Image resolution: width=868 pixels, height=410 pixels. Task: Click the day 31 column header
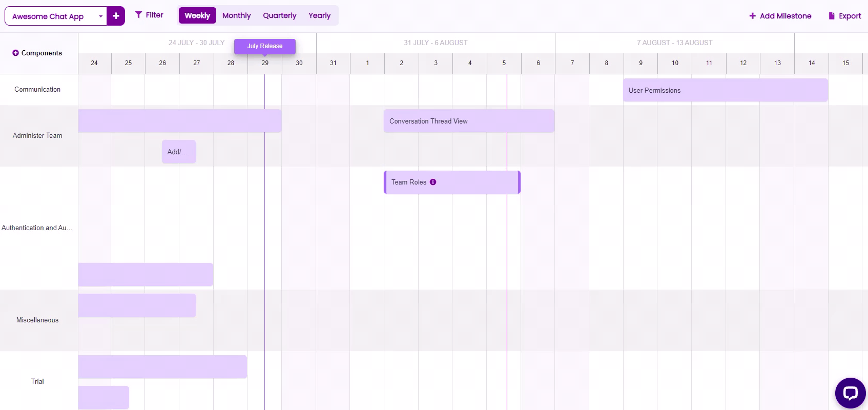click(333, 63)
